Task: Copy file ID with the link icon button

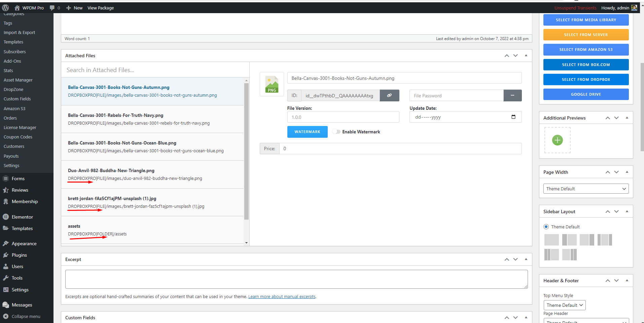Action: pos(389,96)
